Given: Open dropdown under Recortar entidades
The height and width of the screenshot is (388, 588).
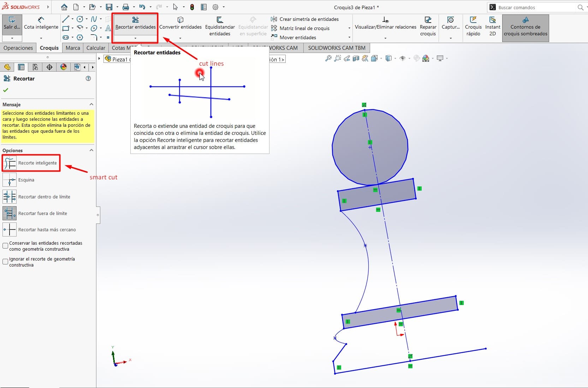Looking at the screenshot, I should coord(135,38).
